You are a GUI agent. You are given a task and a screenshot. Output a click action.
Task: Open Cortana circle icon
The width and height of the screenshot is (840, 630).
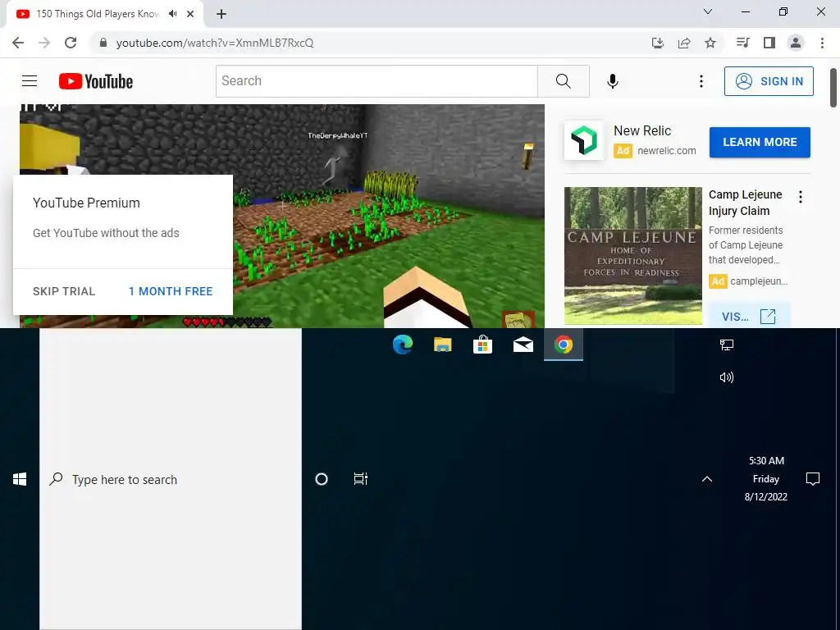(322, 479)
